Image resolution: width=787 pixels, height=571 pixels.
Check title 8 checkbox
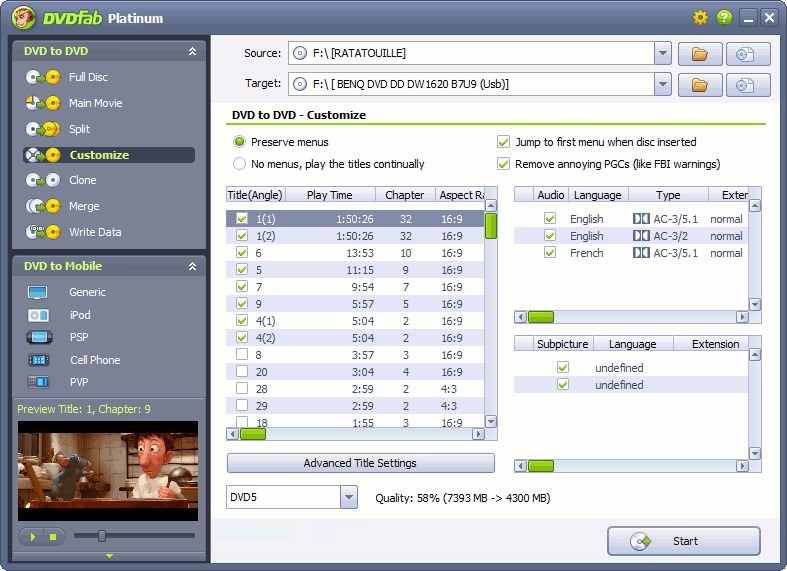[242, 354]
